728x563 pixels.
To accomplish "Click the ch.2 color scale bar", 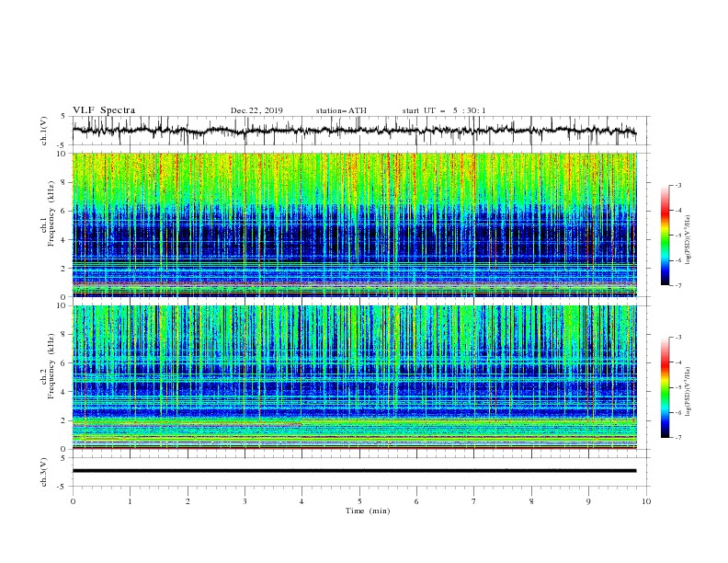I will pyautogui.click(x=665, y=387).
